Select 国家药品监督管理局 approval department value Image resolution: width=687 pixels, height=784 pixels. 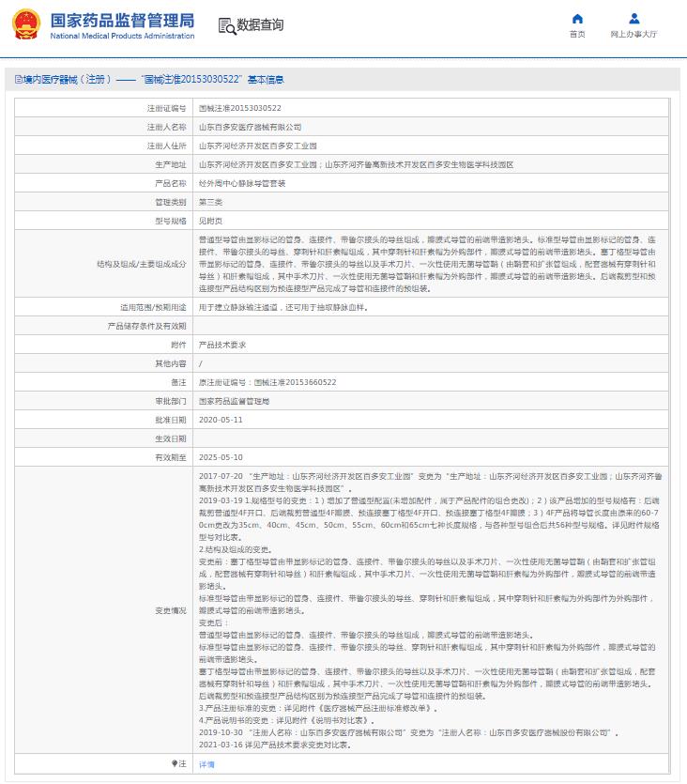[x=234, y=401]
